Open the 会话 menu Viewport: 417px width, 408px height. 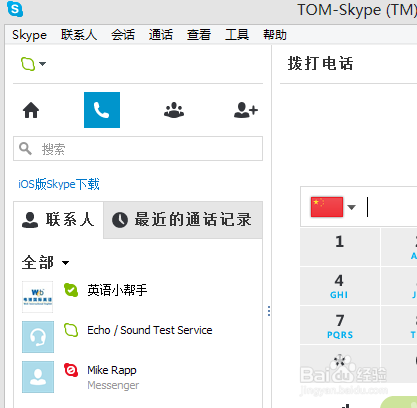pyautogui.click(x=123, y=35)
